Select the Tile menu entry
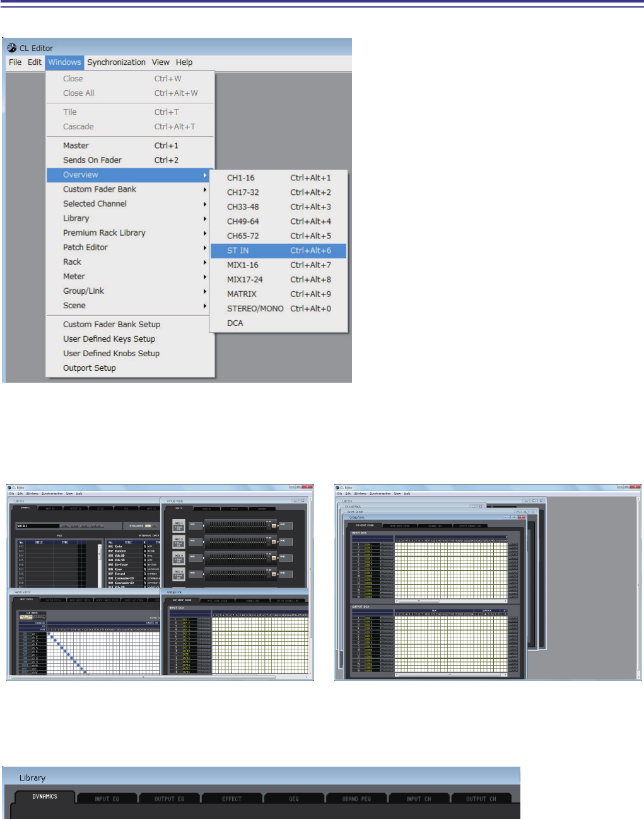The height and width of the screenshot is (819, 644). (130, 112)
